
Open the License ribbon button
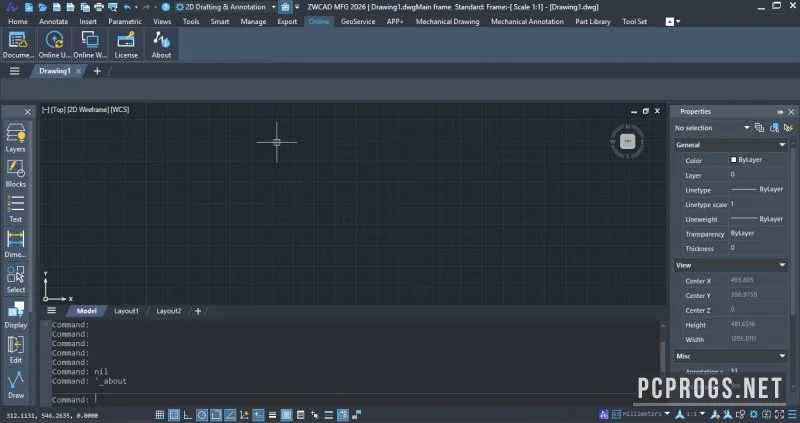pos(126,44)
